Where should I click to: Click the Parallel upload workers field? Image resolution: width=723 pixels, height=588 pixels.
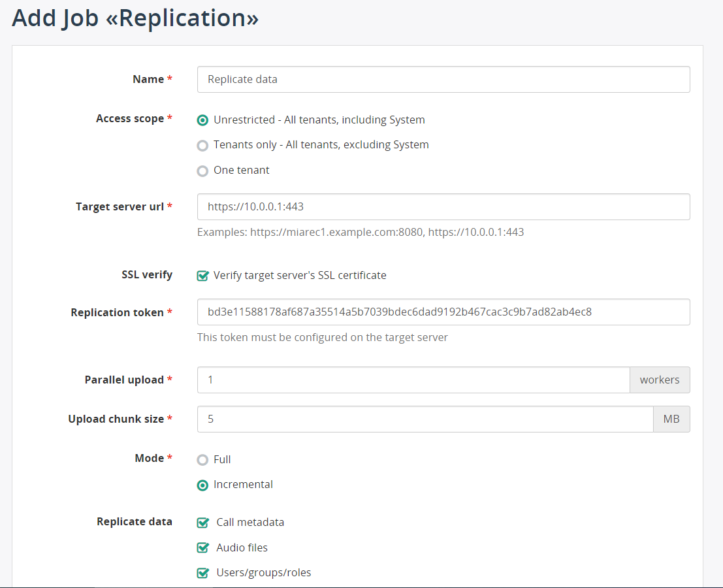pyautogui.click(x=413, y=380)
